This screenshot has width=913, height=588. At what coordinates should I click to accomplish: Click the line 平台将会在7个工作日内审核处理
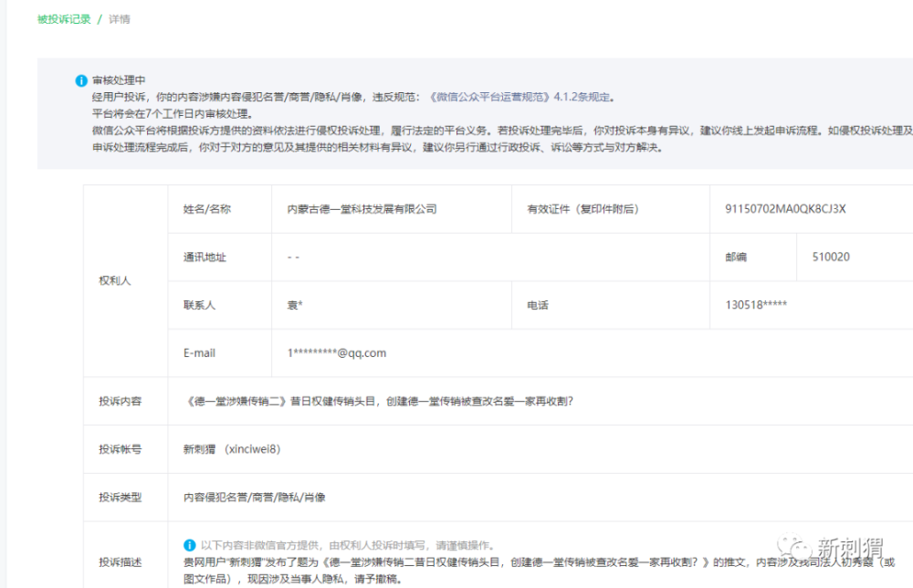(173, 114)
